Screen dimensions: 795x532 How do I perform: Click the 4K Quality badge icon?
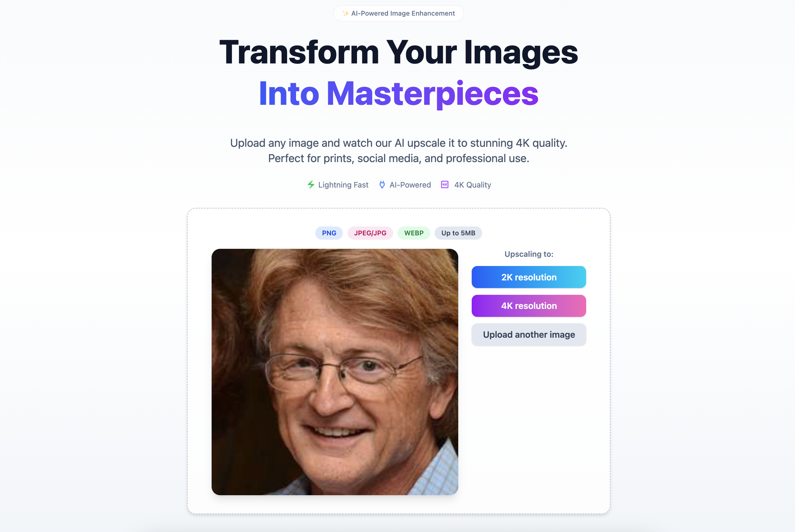tap(444, 184)
